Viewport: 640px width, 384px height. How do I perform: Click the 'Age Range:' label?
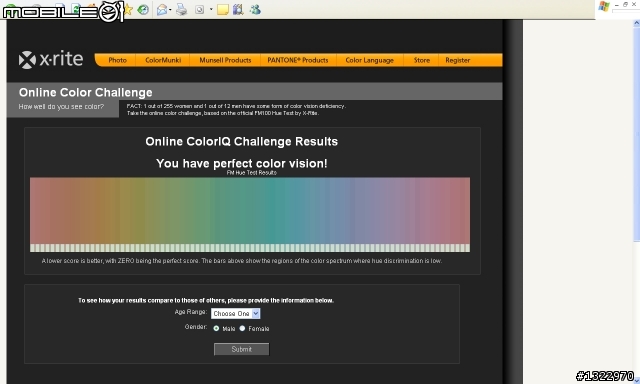pos(191,312)
